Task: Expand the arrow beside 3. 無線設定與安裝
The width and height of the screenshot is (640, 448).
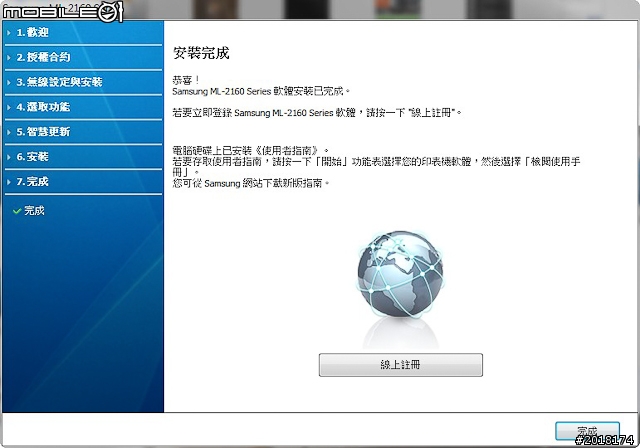Action: pyautogui.click(x=9, y=82)
